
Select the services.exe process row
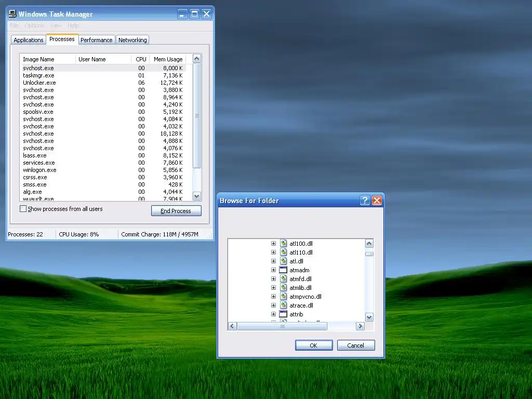(103, 163)
